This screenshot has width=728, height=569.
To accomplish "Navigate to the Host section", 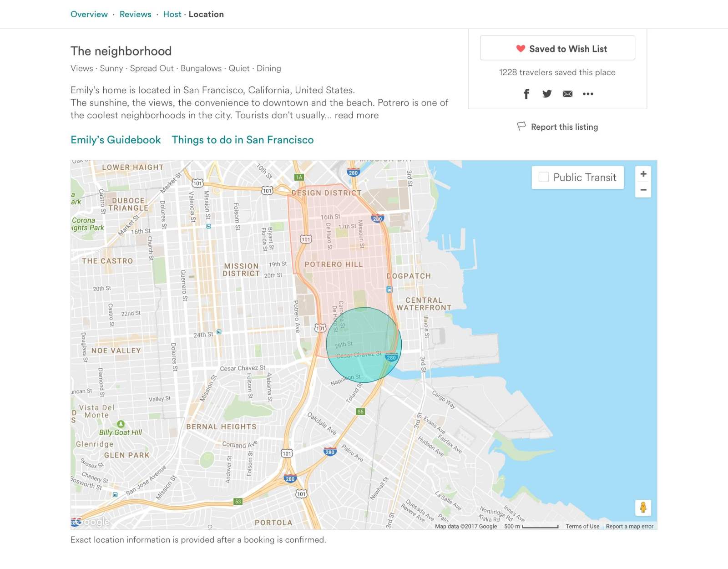I will click(172, 14).
